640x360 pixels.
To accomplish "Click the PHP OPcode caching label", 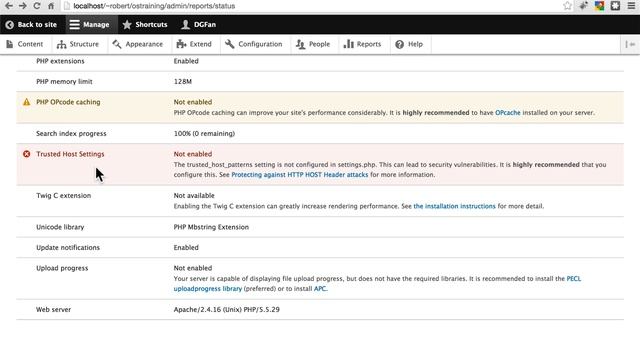I will [x=68, y=102].
